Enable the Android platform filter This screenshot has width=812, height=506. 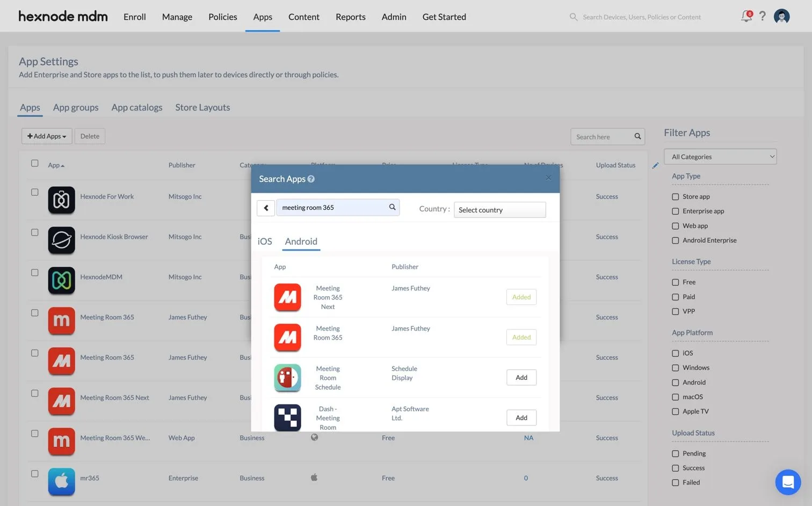(x=676, y=383)
